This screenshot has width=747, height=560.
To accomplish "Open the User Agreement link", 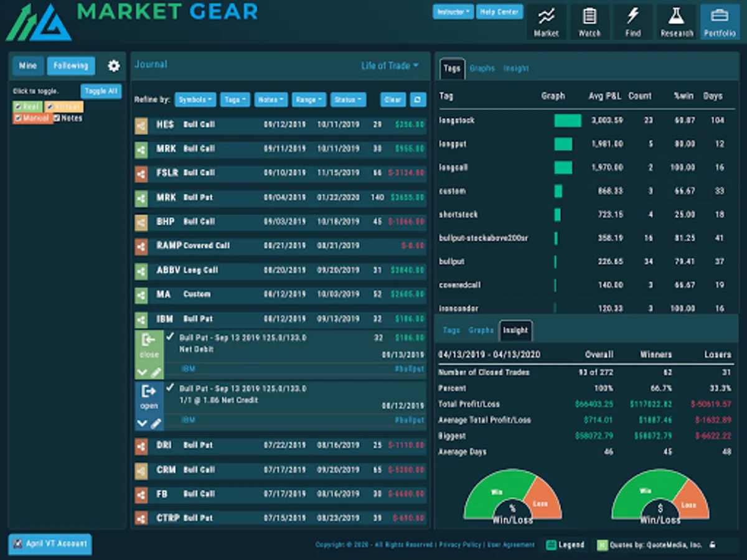I will [510, 544].
